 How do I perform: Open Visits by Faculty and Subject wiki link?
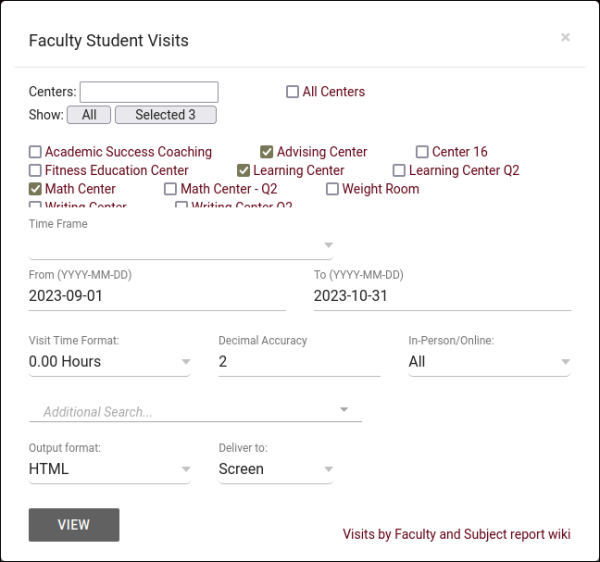pos(456,534)
